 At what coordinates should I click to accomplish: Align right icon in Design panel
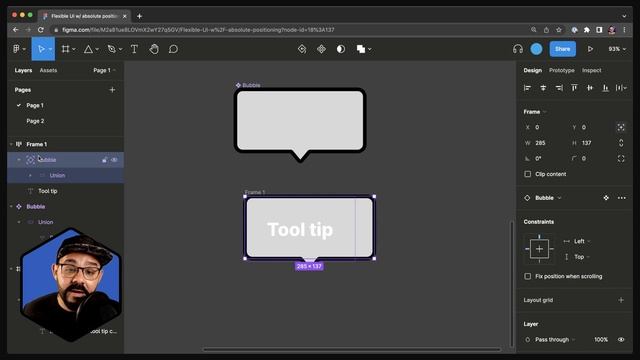click(559, 88)
